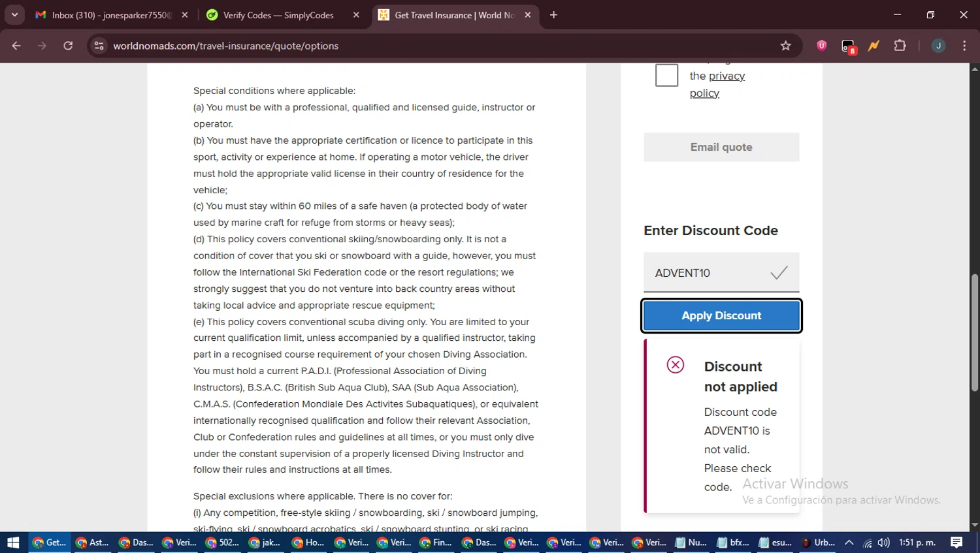Open the orange lightning extension icon
Screen dimensions: 980x553
(x=874, y=46)
